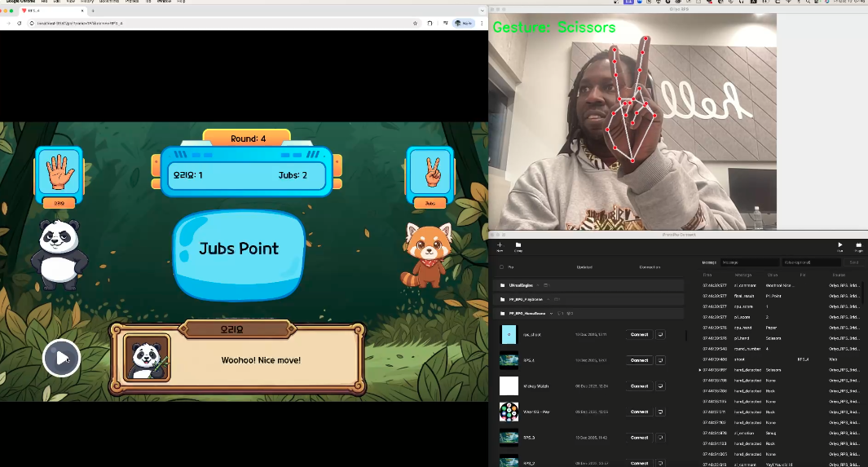This screenshot has width=868, height=467.
Task: Click the Run play icon in ProtoPie Connect
Action: tap(839, 246)
